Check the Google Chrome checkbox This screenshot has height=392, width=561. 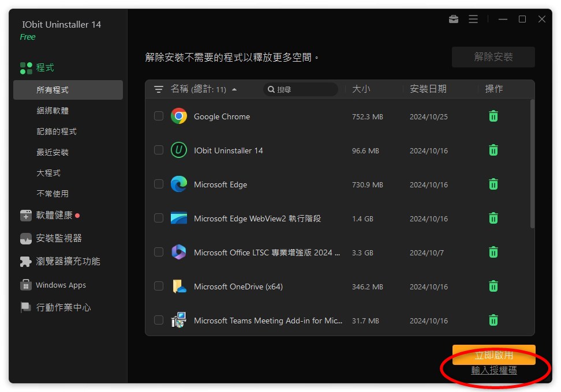[159, 116]
